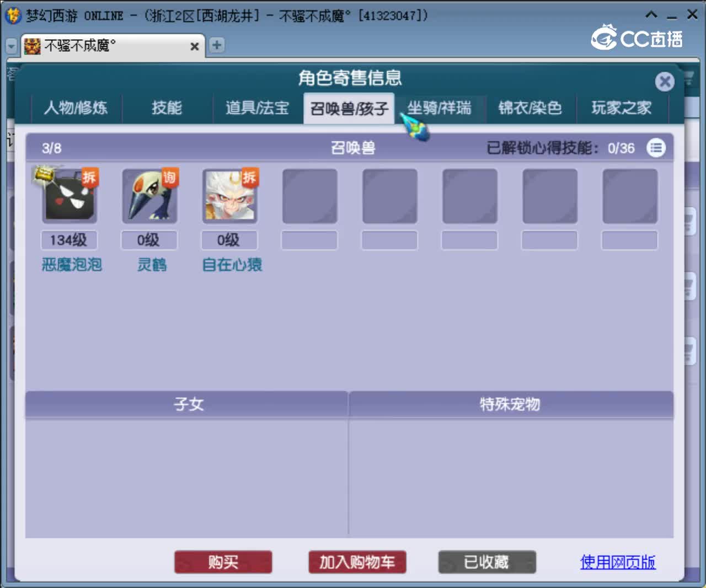The image size is (706, 588).
Task: Click the 特殊宠物 section header
Action: [511, 404]
